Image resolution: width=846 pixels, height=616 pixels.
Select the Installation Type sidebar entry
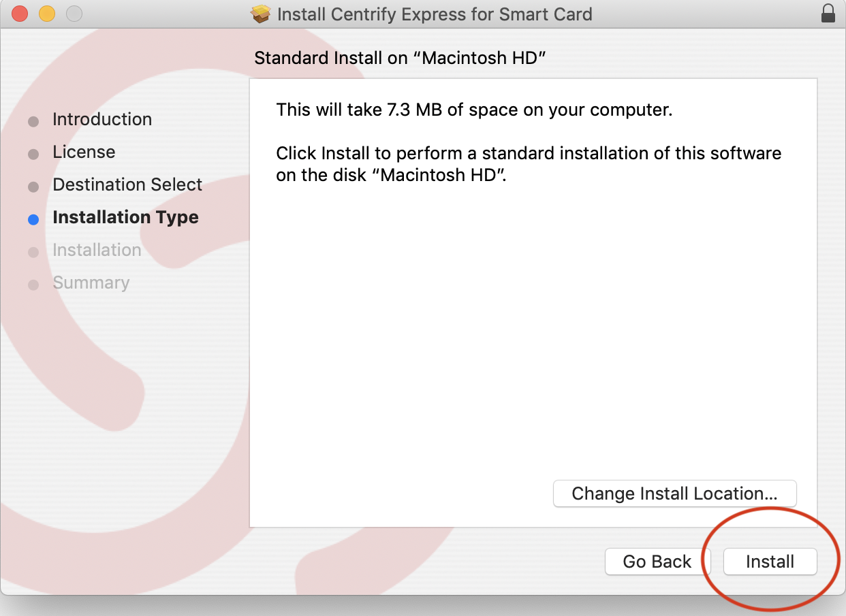(x=125, y=218)
